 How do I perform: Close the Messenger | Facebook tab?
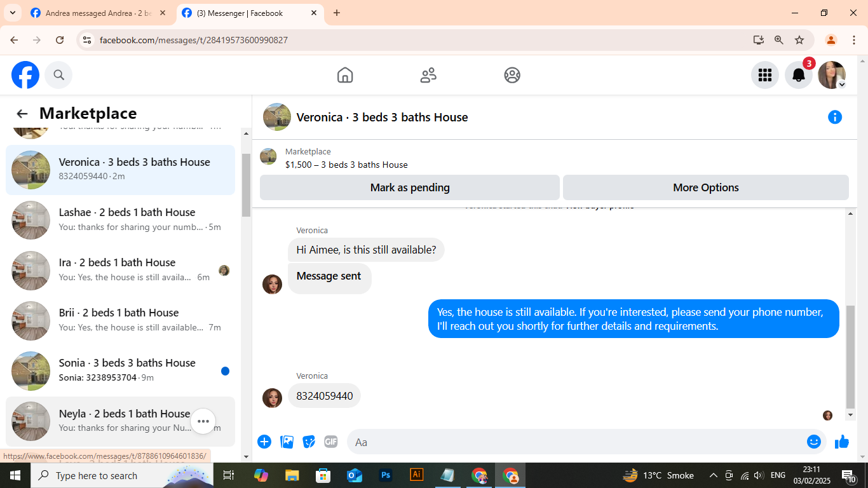click(314, 13)
